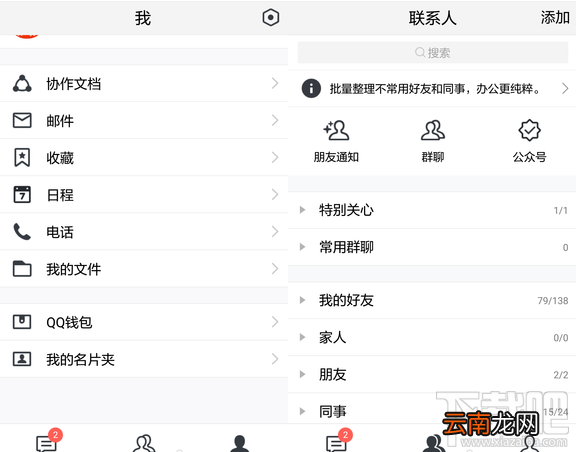The width and height of the screenshot is (576, 452).
Task: Click the 协作文档 triangle icon
Action: click(22, 83)
